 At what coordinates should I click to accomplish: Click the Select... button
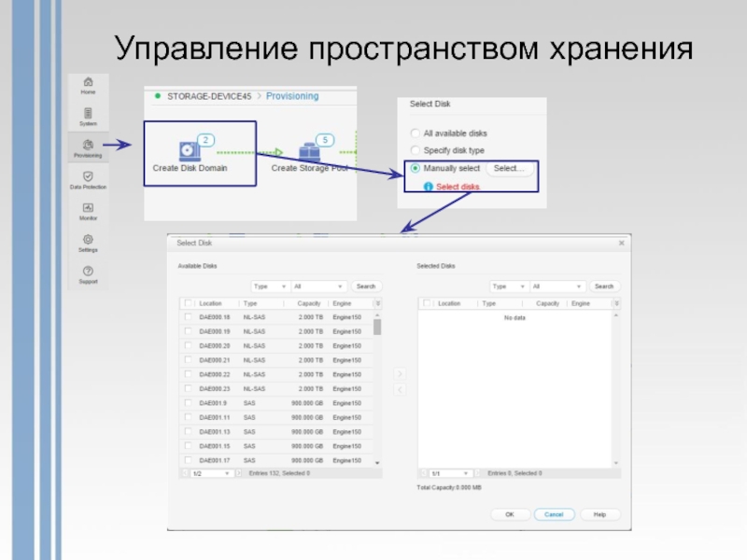tap(509, 168)
